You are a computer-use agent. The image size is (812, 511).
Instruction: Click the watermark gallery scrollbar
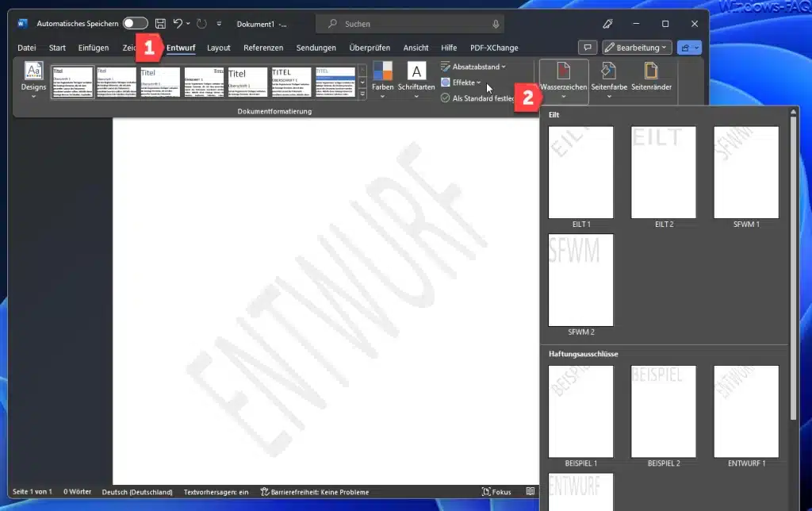(793, 268)
